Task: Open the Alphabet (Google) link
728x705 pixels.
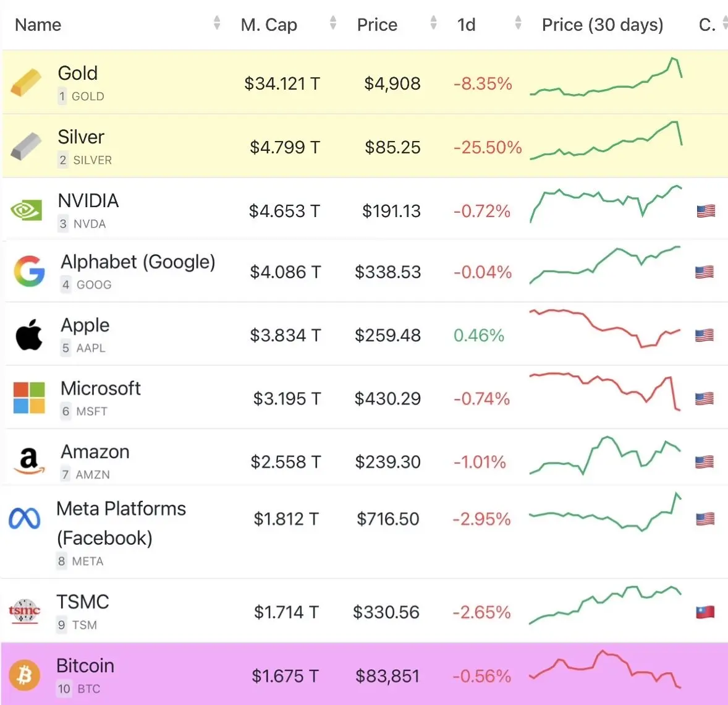Action: pyautogui.click(x=138, y=262)
